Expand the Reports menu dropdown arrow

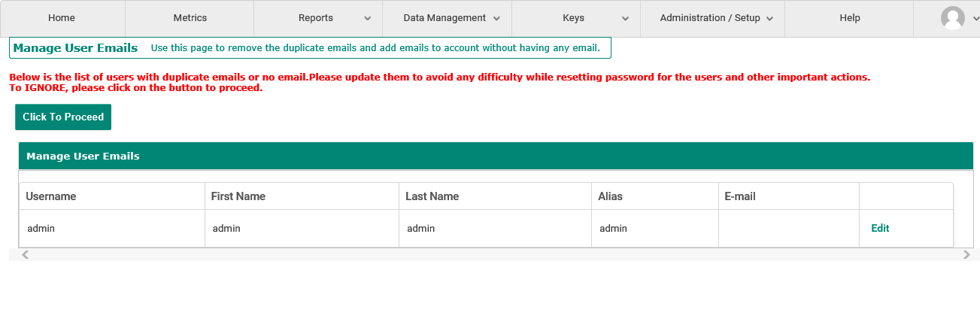click(367, 18)
